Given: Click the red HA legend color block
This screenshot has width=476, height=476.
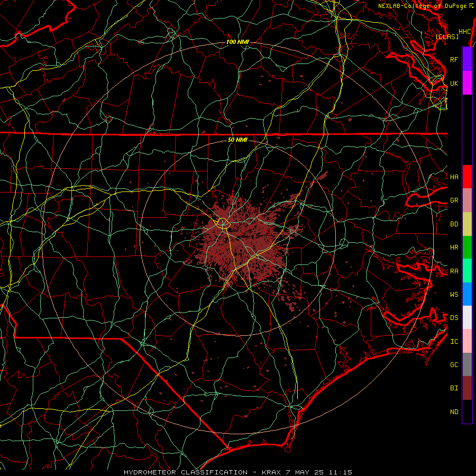Looking at the screenshot, I should coord(467,177).
